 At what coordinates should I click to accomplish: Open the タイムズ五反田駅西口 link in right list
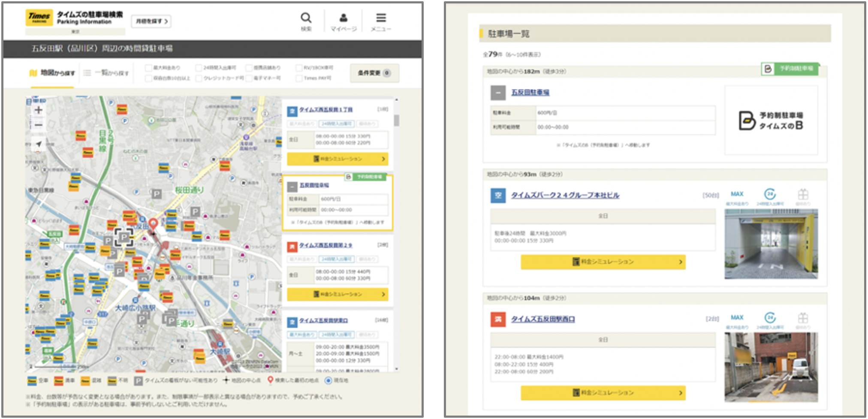(x=542, y=319)
